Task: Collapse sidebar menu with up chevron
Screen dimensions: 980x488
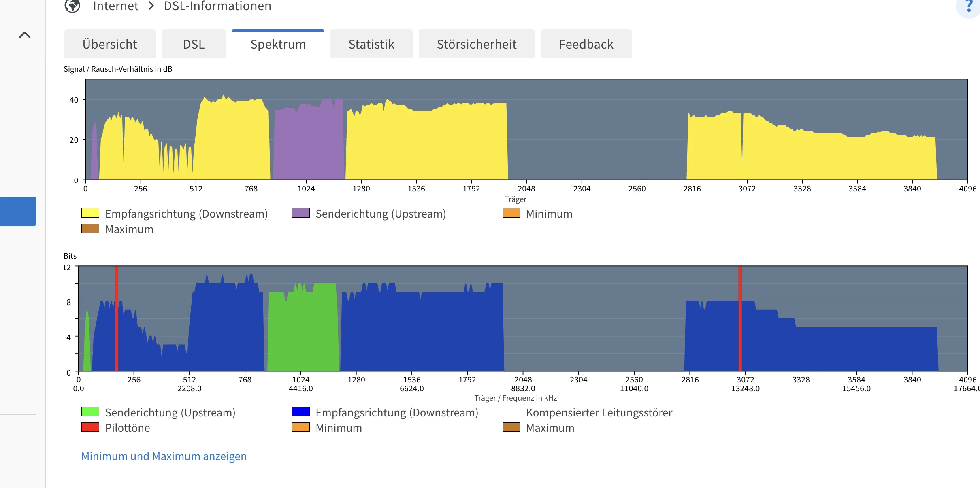Action: point(25,35)
